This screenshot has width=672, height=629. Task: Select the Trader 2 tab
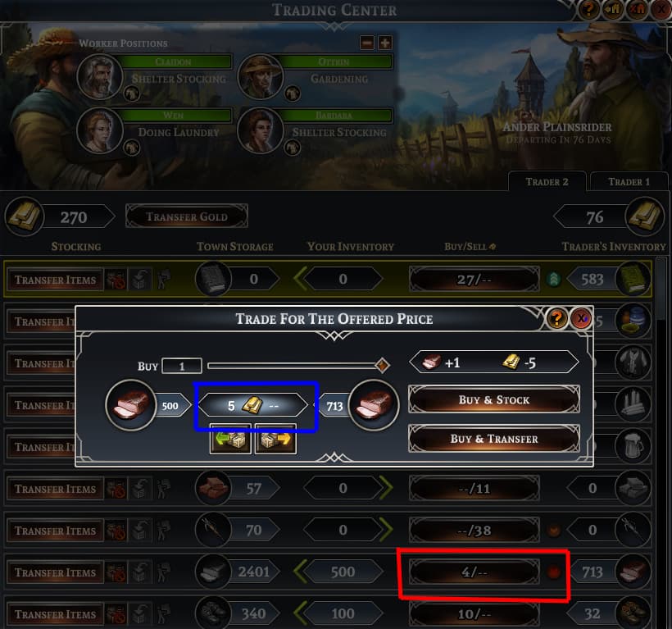(x=547, y=182)
